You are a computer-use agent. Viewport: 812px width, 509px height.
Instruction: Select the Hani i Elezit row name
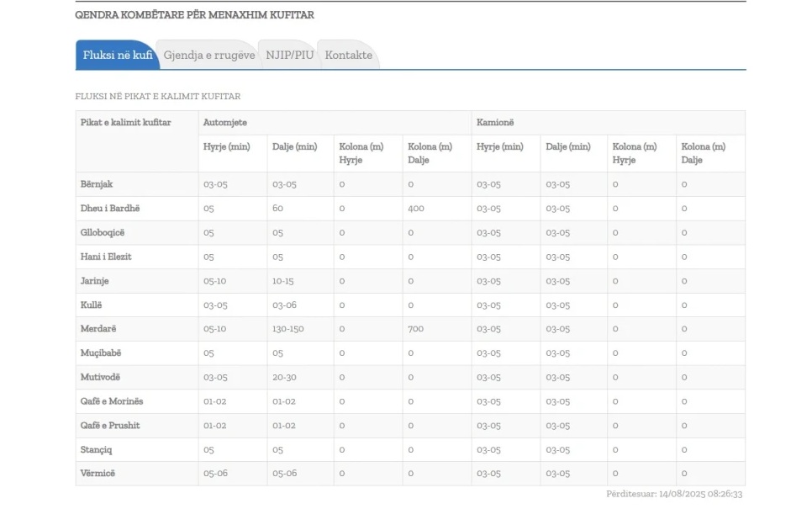click(x=106, y=257)
